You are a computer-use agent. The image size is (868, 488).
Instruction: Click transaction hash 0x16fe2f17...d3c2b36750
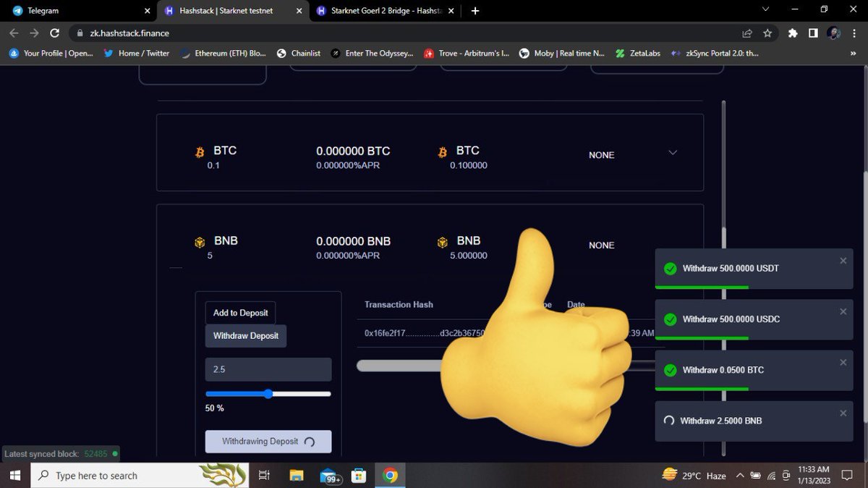[425, 333]
